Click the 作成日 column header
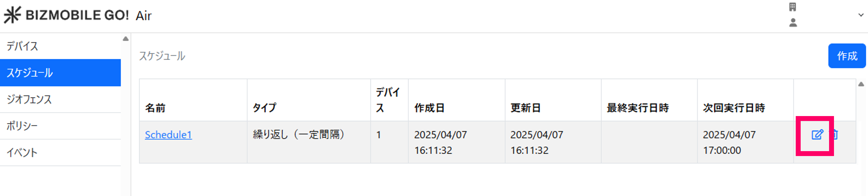The width and height of the screenshot is (868, 196). tap(429, 108)
